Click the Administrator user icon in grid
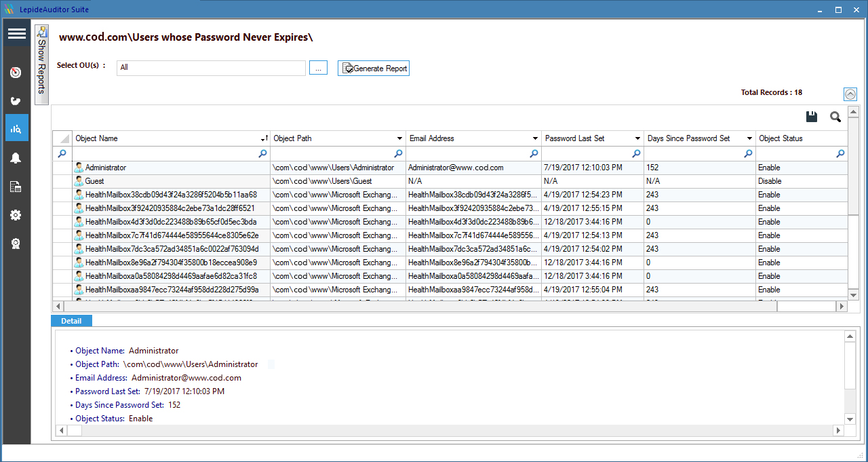Image resolution: width=868 pixels, height=462 pixels. coord(79,168)
